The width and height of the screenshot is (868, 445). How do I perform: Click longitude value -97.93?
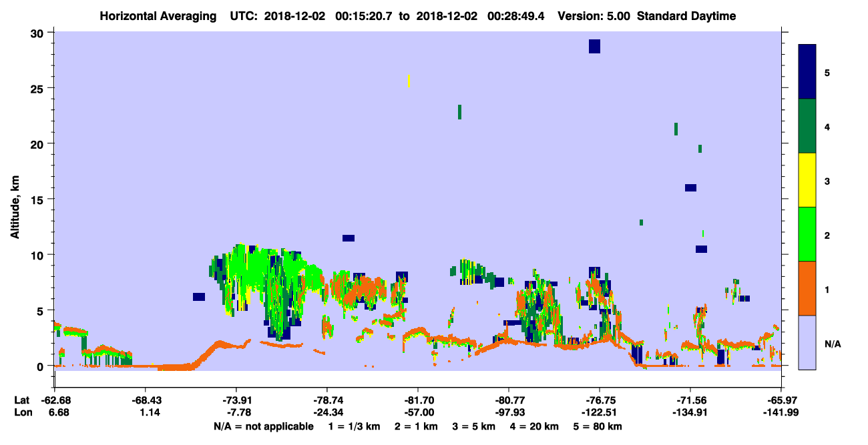point(509,412)
